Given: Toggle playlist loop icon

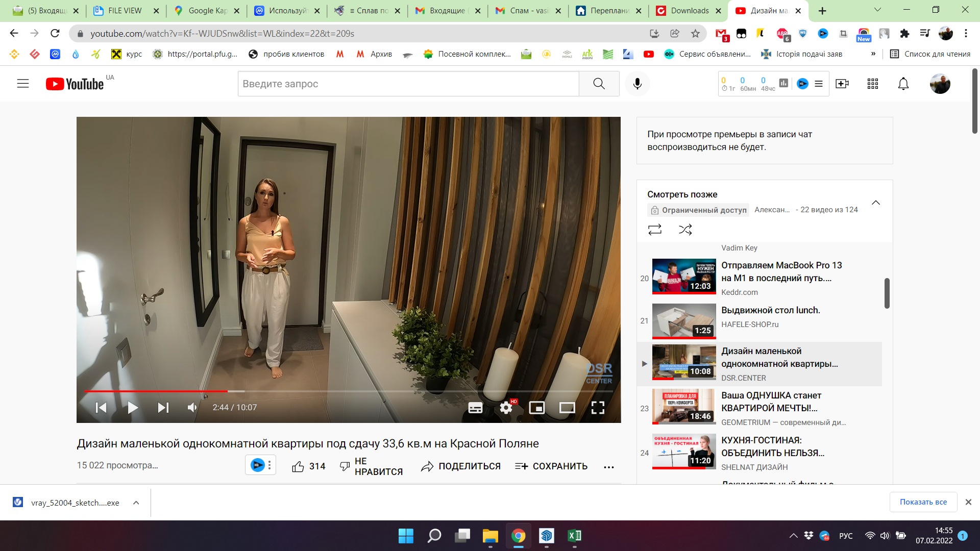Looking at the screenshot, I should (655, 230).
